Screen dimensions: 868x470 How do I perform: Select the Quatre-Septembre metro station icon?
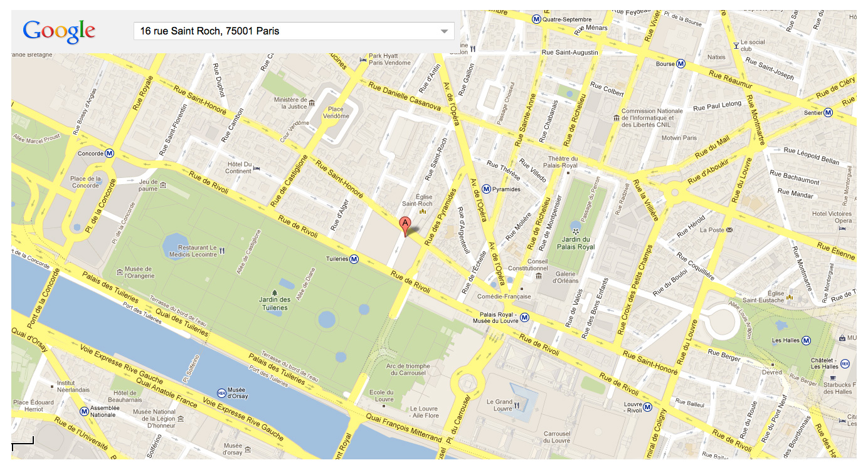(x=536, y=19)
